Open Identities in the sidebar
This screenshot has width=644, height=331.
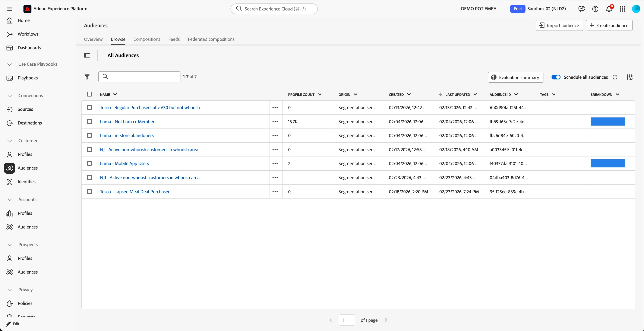pyautogui.click(x=26, y=182)
